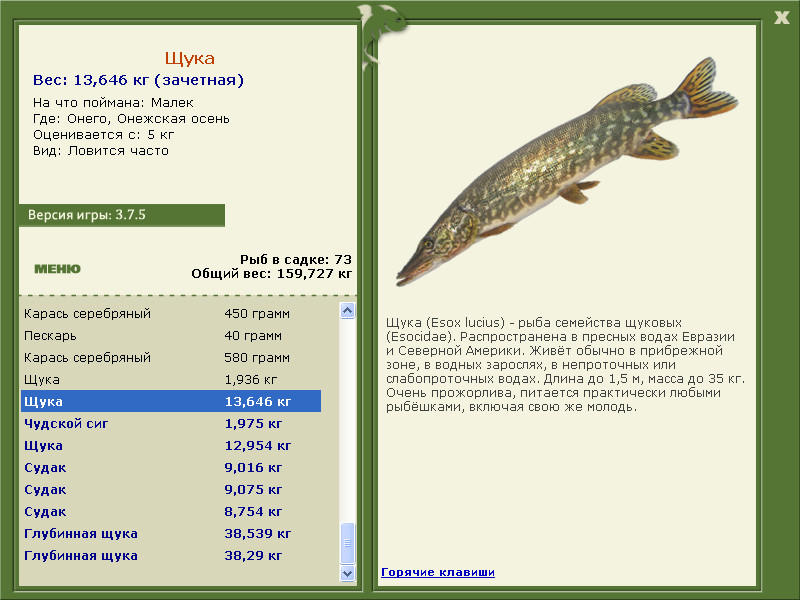This screenshot has height=600, width=800.
Task: Click the Вес: 13,646 кг (зачетная) line
Action: tap(138, 80)
